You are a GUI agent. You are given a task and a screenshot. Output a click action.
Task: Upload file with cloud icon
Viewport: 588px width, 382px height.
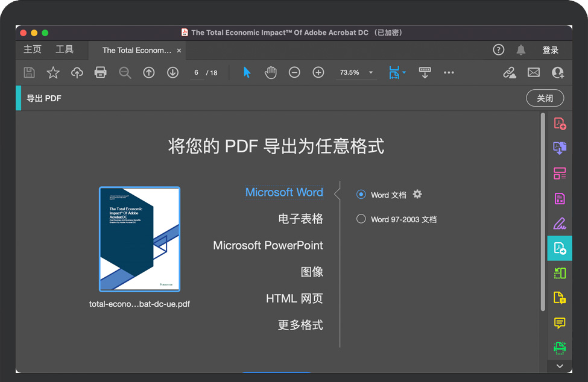(77, 72)
